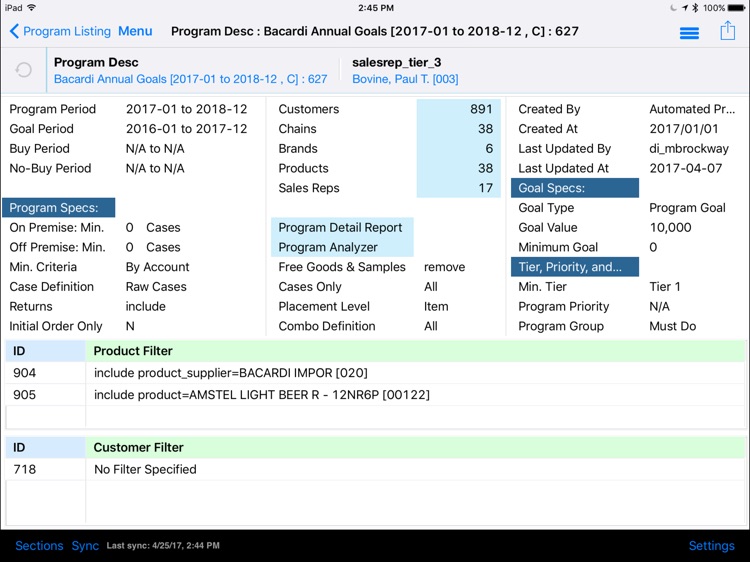The height and width of the screenshot is (562, 750).
Task: Tap Sync in bottom bar
Action: pos(85,546)
